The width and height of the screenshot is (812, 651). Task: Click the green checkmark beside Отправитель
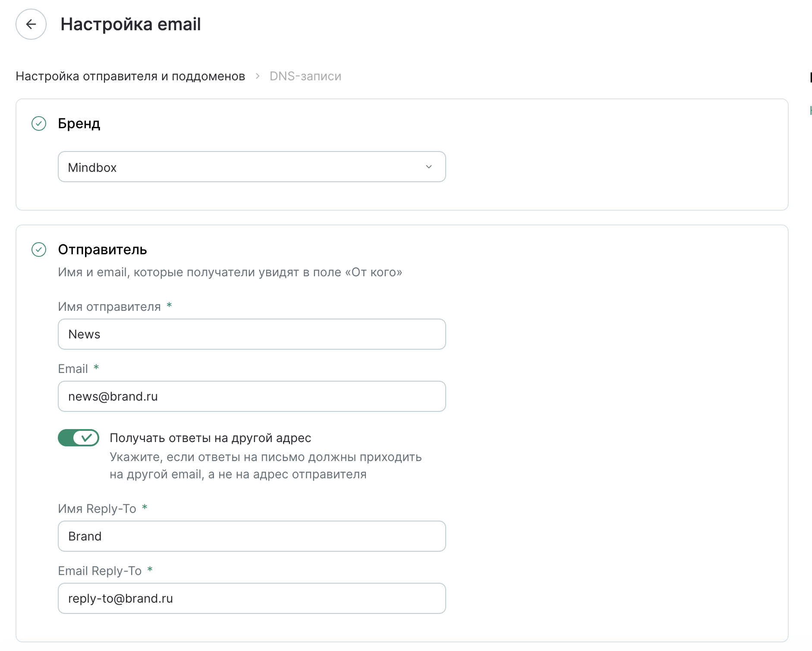coord(39,250)
